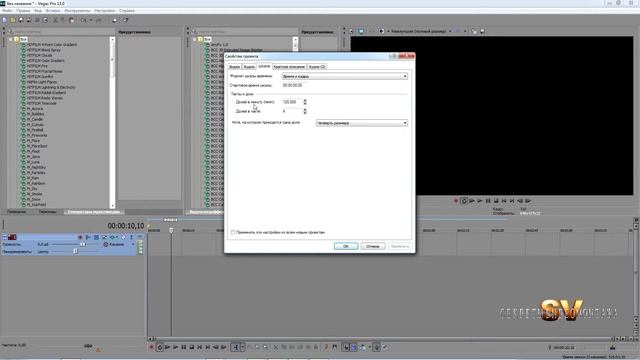The image size is (640, 360).
Task: Go to project end in timeline transport
Action: pyautogui.click(x=207, y=347)
